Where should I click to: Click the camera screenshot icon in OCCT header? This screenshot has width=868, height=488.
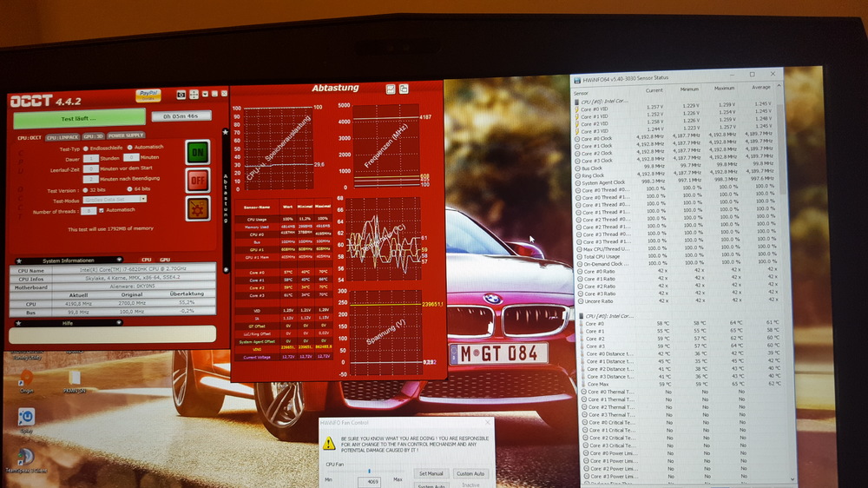point(181,94)
